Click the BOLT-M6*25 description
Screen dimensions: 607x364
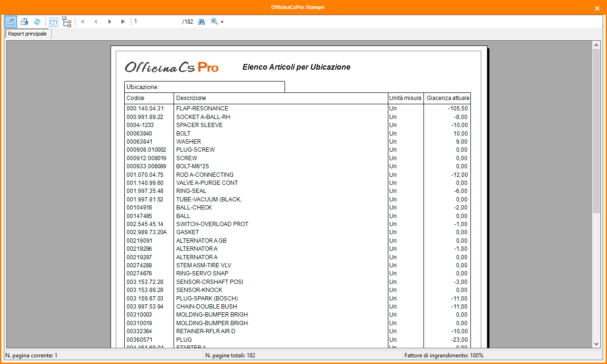click(193, 166)
